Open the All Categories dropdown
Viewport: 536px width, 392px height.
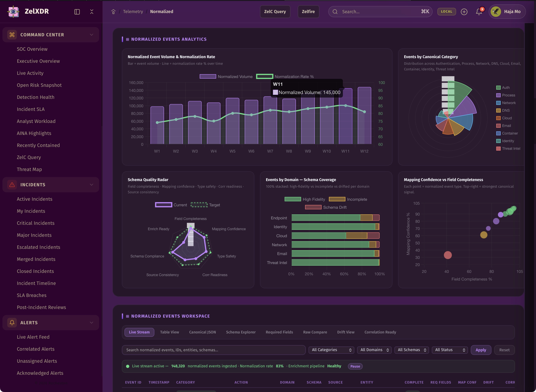click(331, 350)
